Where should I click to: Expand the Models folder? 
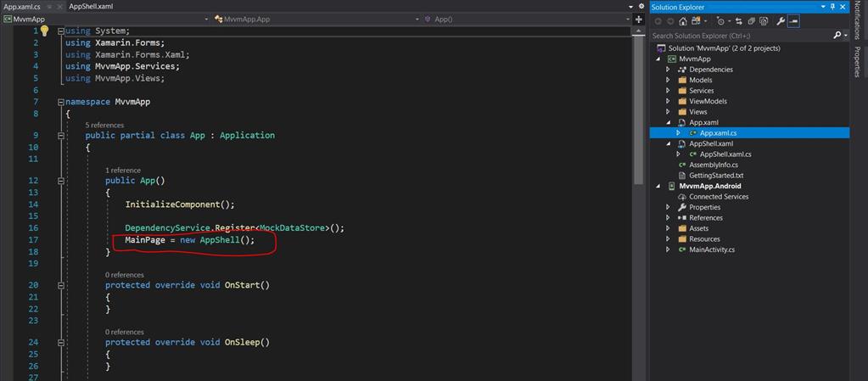point(668,80)
